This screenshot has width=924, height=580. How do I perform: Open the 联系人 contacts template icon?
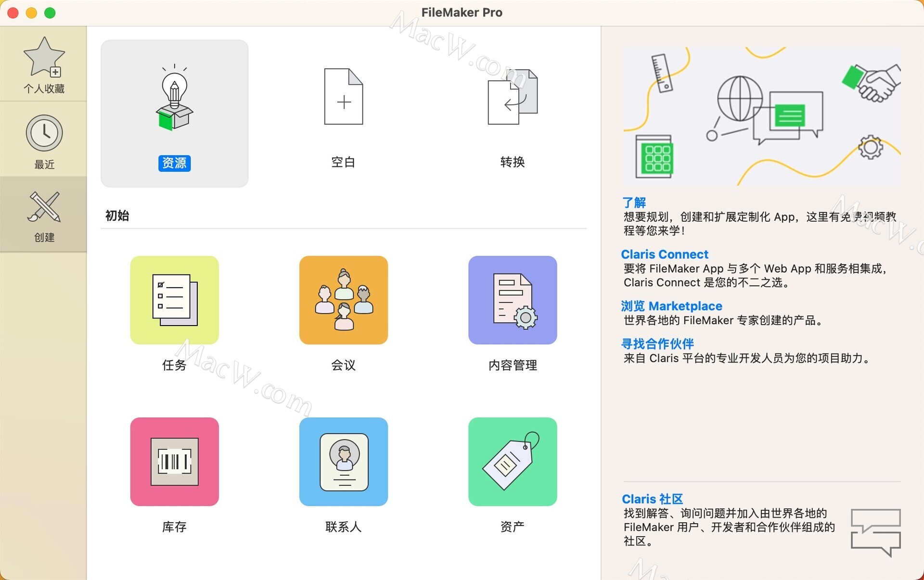(x=344, y=462)
